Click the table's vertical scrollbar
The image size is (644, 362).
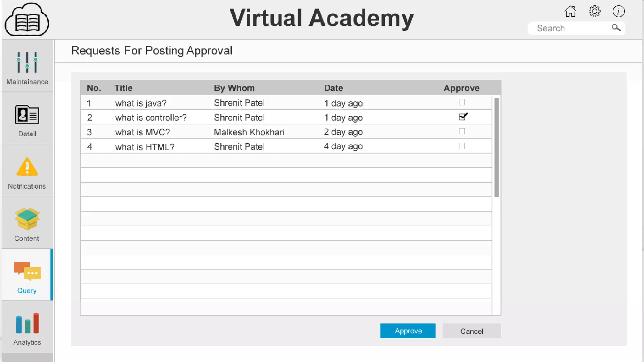coord(497,148)
